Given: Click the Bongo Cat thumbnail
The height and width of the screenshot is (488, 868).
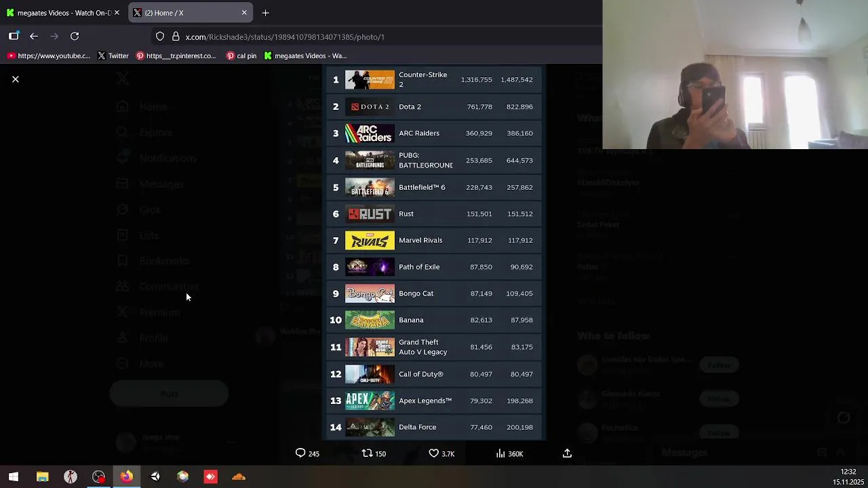Looking at the screenshot, I should (370, 293).
